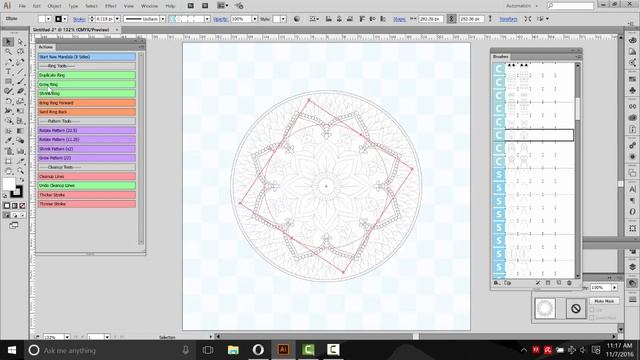Select the Rotate tool
Image resolution: width=640 pixels, height=360 pixels.
[x=8, y=101]
